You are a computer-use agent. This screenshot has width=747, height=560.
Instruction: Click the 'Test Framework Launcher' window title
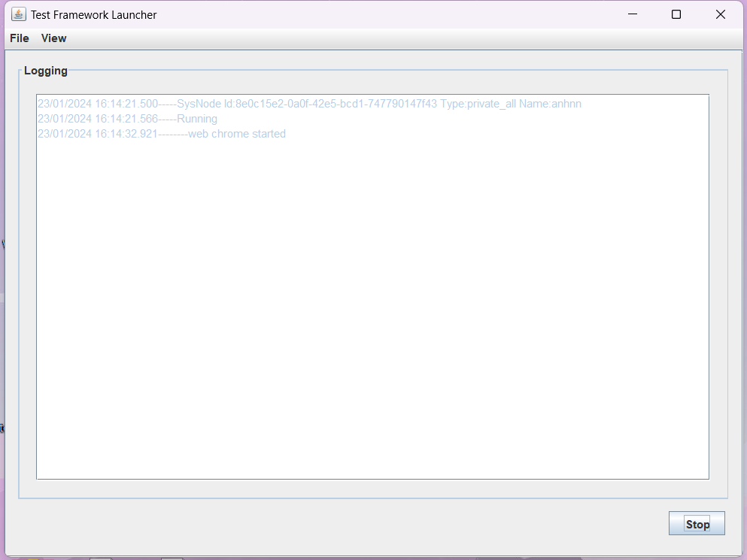point(94,15)
